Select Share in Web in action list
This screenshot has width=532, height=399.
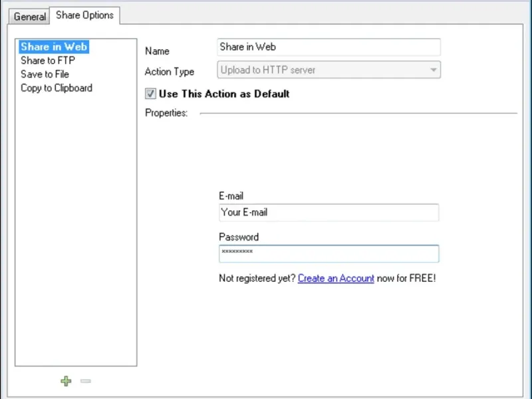pyautogui.click(x=53, y=47)
